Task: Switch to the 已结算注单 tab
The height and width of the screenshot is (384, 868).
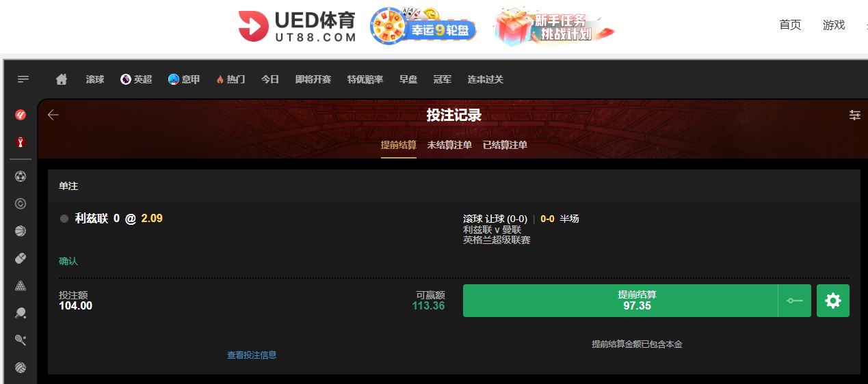Action: [505, 145]
